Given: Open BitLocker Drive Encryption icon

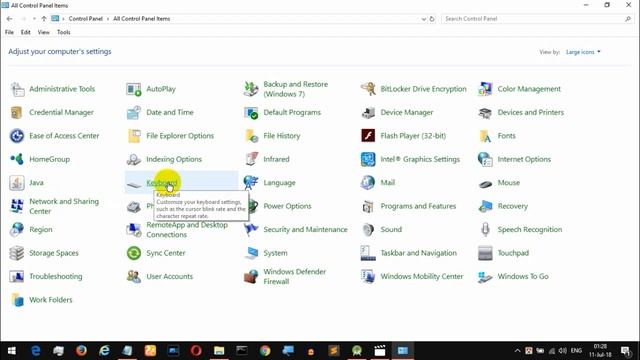Looking at the screenshot, I should [368, 89].
